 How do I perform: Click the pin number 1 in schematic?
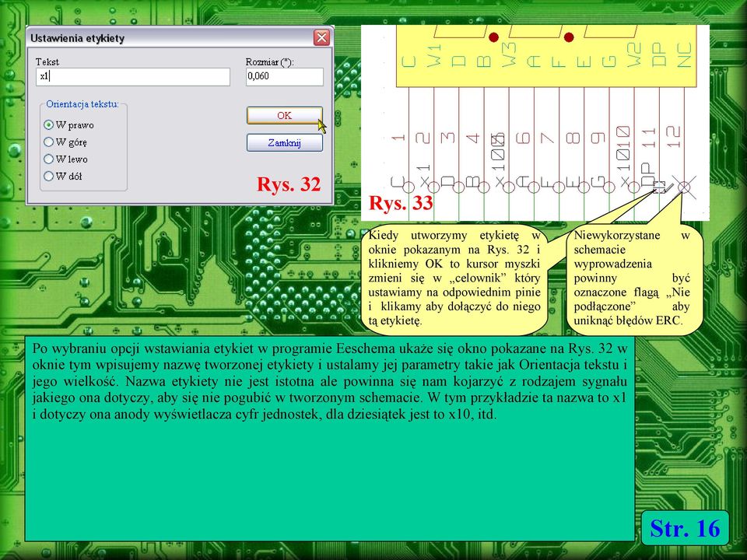click(x=398, y=138)
